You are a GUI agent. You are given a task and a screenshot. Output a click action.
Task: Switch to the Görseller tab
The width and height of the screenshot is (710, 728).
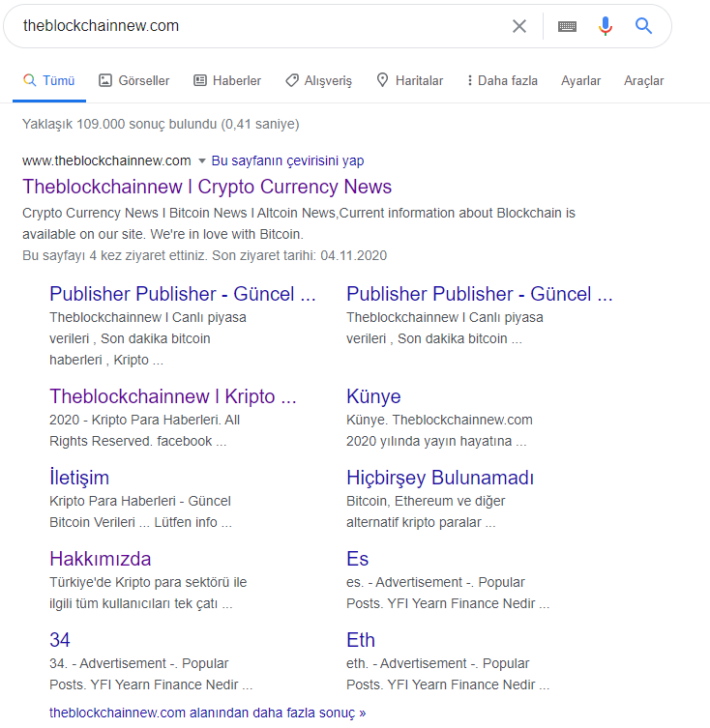[x=134, y=81]
